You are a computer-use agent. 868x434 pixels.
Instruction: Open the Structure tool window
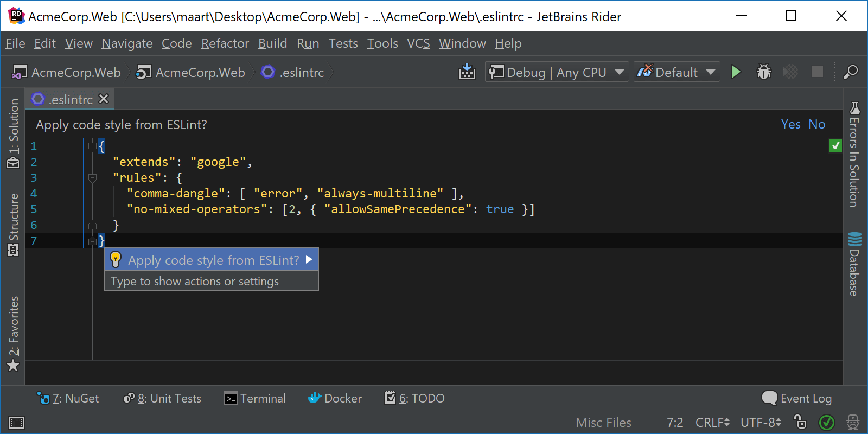[13, 225]
